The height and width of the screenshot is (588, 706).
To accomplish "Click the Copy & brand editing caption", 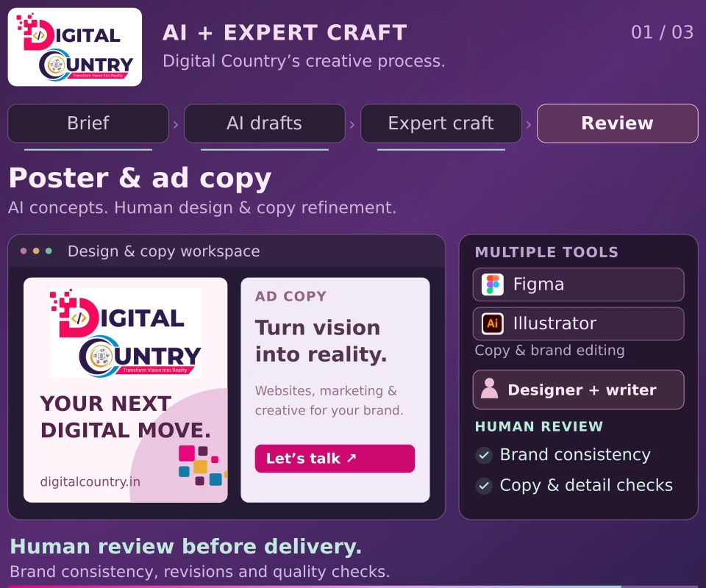I will click(x=550, y=351).
